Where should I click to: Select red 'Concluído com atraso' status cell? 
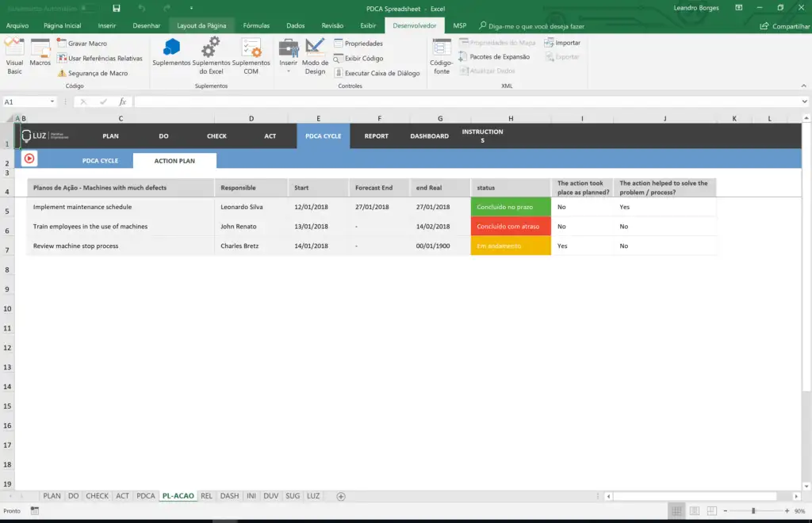(511, 227)
